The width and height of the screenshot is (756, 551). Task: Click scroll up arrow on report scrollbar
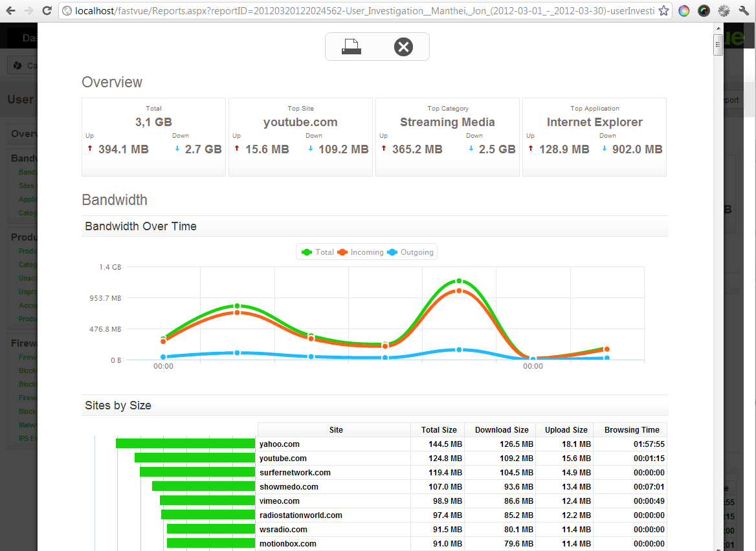(x=718, y=28)
